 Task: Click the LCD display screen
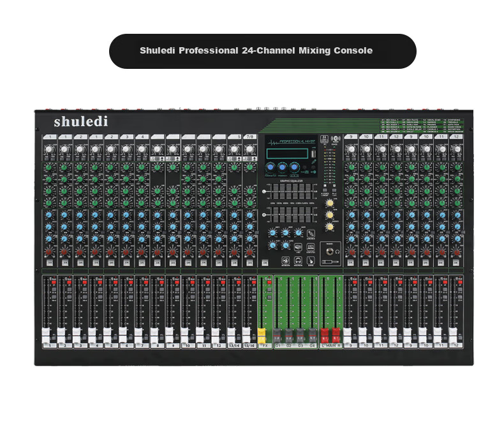click(287, 153)
